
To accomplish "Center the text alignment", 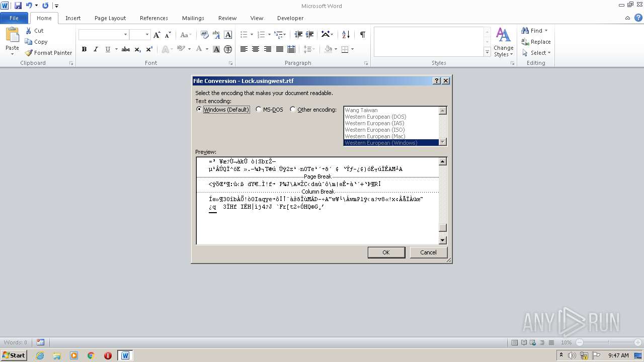I will tap(256, 49).
